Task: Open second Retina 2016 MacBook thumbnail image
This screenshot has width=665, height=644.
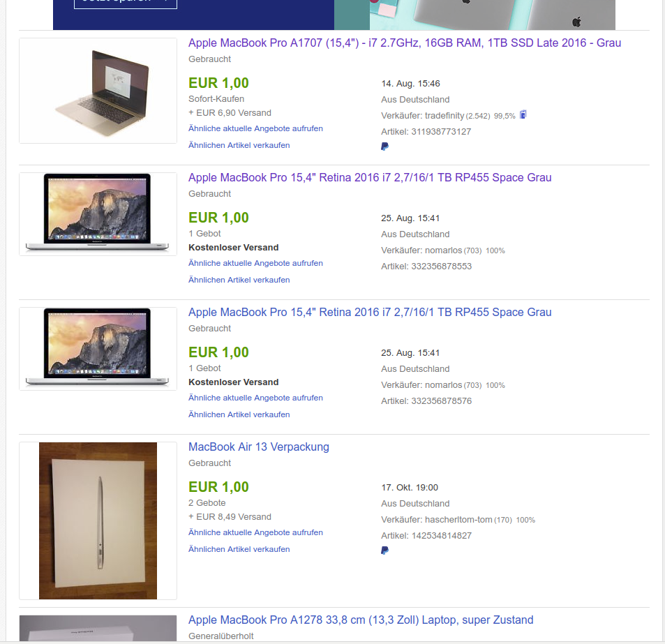Action: point(98,349)
